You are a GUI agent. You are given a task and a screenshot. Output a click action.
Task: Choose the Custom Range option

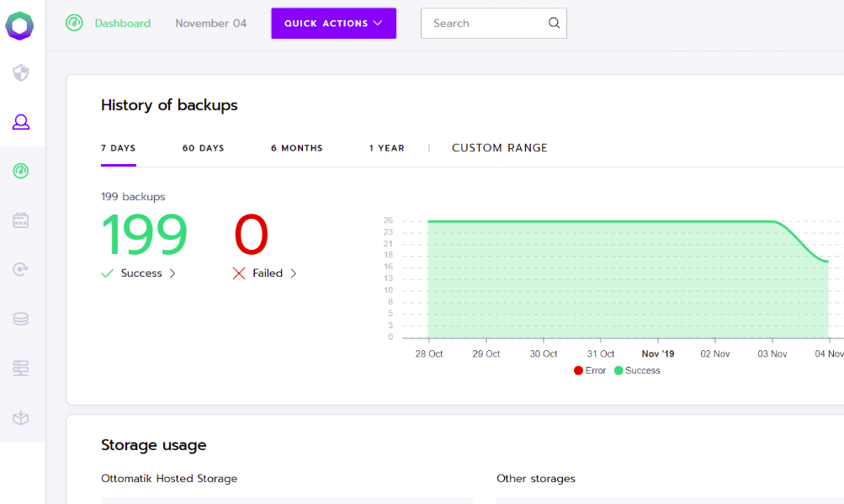point(500,148)
